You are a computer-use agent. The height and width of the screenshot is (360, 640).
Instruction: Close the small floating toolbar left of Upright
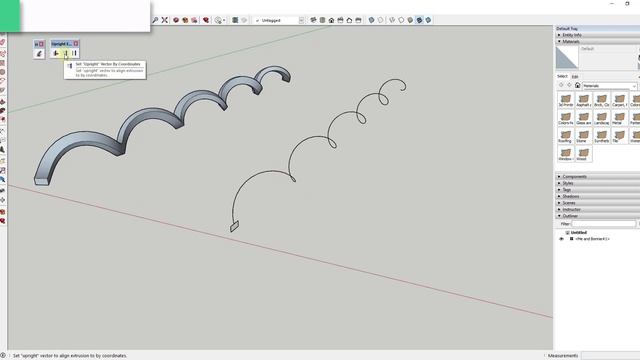[41, 44]
